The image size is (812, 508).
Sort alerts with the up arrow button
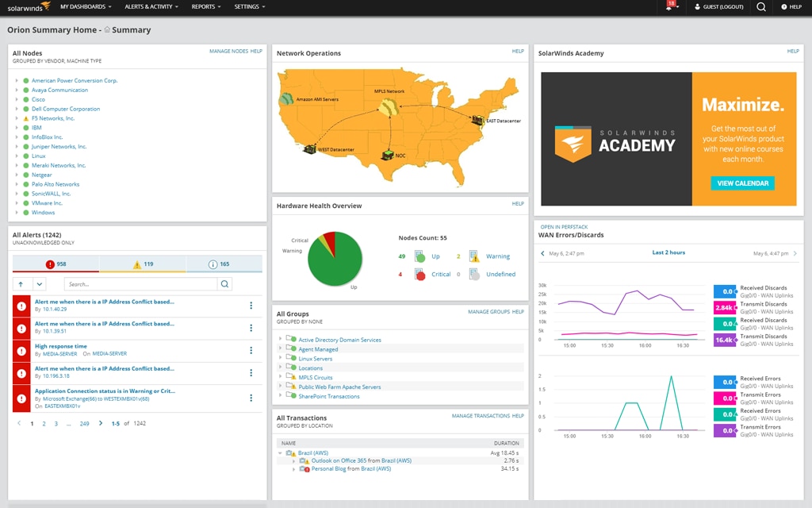pyautogui.click(x=21, y=284)
